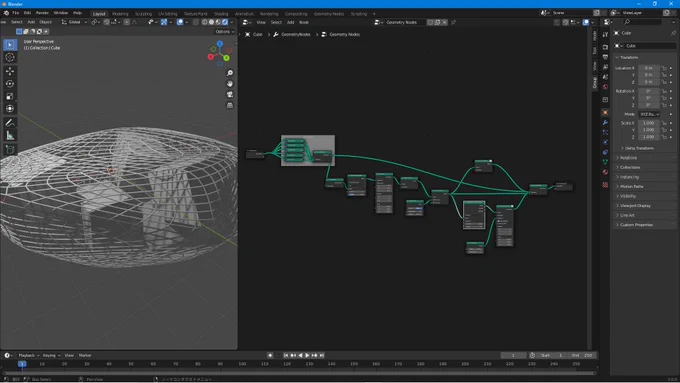This screenshot has height=383, width=680.
Task: Enable rendered viewport shading mode
Action: [225, 22]
